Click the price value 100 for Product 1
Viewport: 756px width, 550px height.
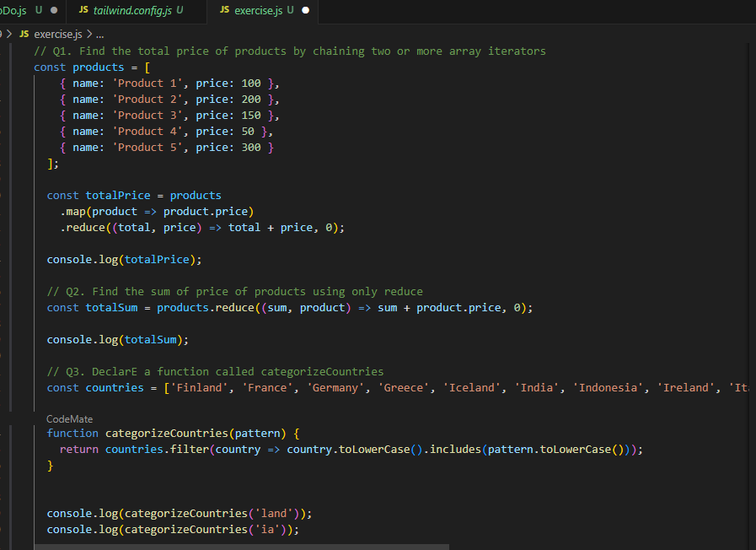click(x=250, y=83)
